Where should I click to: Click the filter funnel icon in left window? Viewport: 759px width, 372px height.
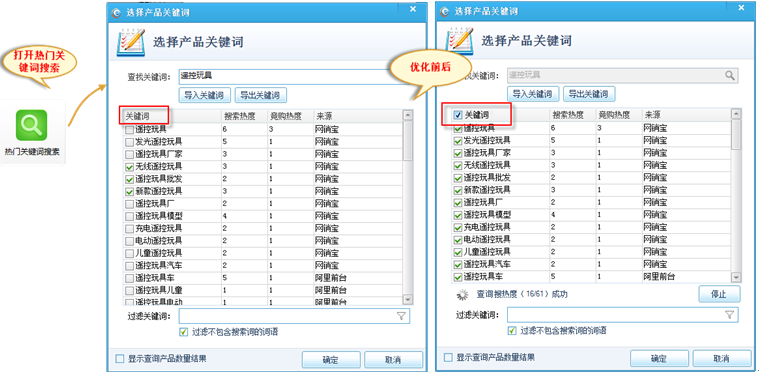coord(401,316)
